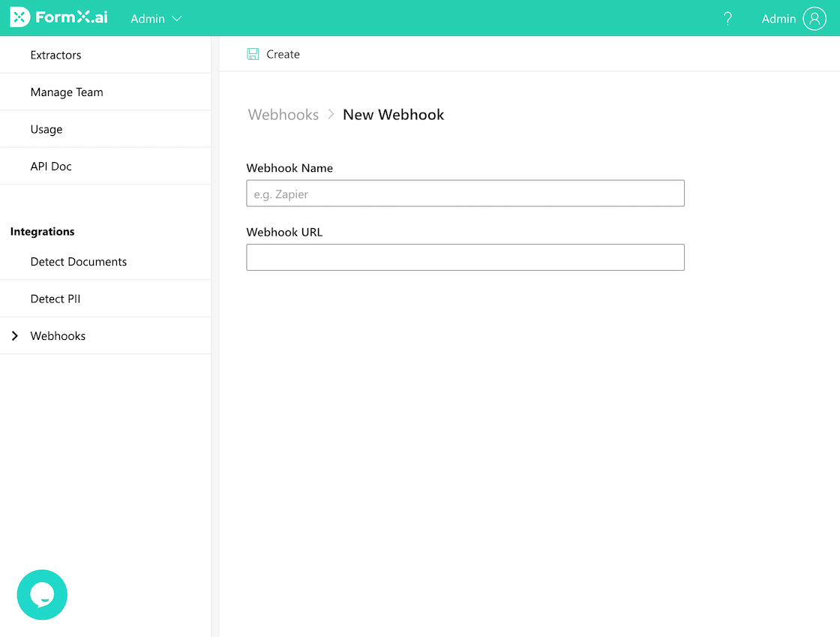Screen dimensions: 840x637
Task: Open the API Doc sidebar link
Action: (x=51, y=167)
